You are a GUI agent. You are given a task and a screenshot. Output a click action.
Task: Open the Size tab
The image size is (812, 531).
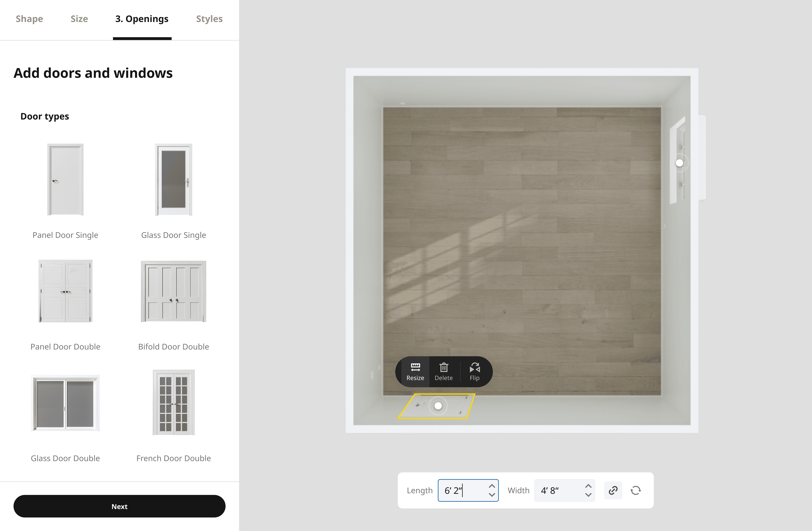click(79, 19)
